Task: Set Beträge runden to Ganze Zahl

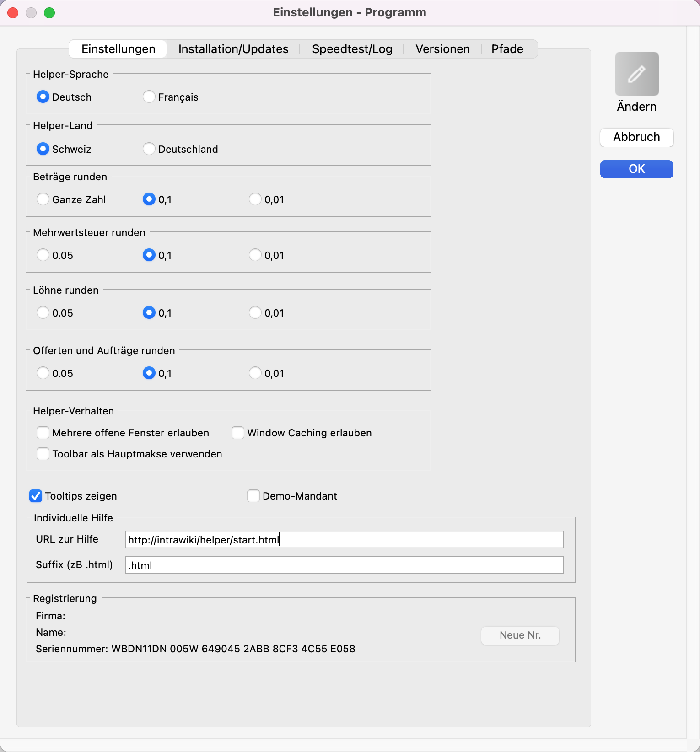Action: click(43, 199)
